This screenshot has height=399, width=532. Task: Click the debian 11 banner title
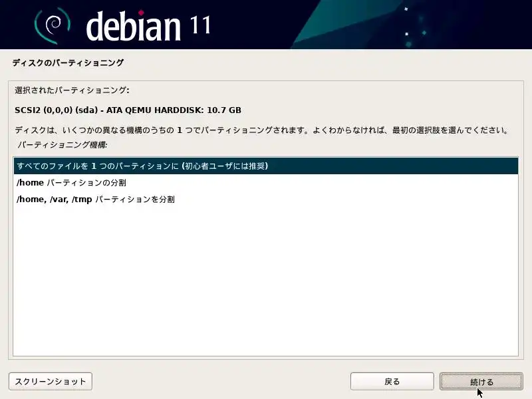click(x=148, y=26)
